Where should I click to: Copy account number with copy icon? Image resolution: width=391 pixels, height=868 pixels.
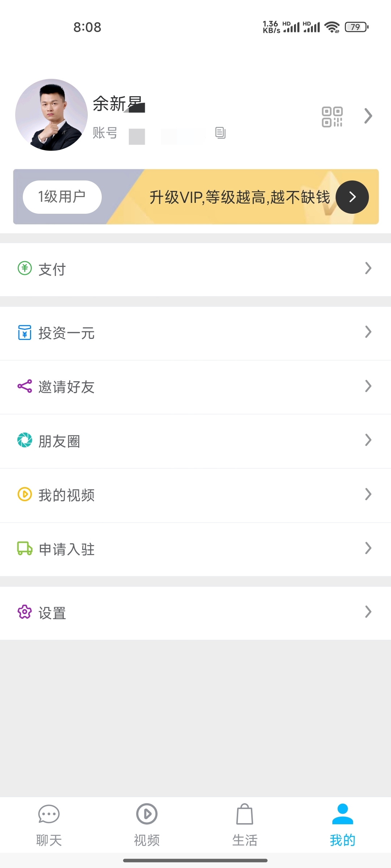[220, 133]
